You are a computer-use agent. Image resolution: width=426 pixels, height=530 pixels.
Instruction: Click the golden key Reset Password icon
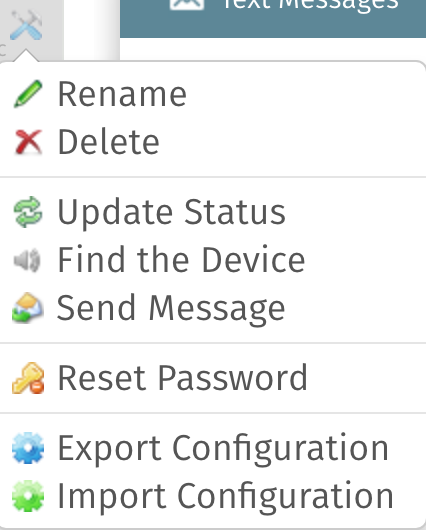coord(28,378)
